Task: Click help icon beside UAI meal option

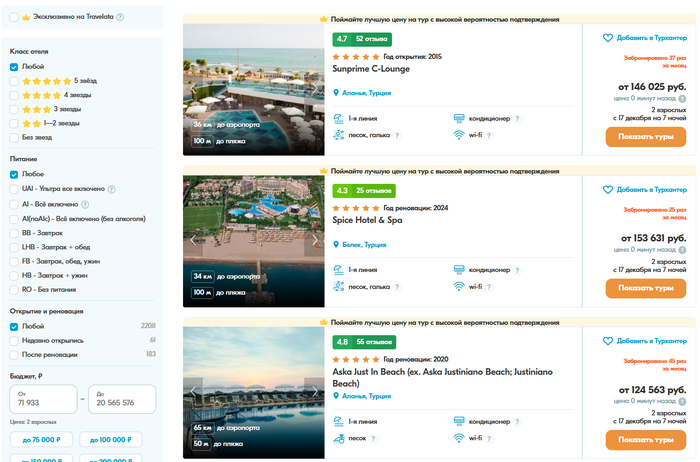Action: pyautogui.click(x=112, y=189)
